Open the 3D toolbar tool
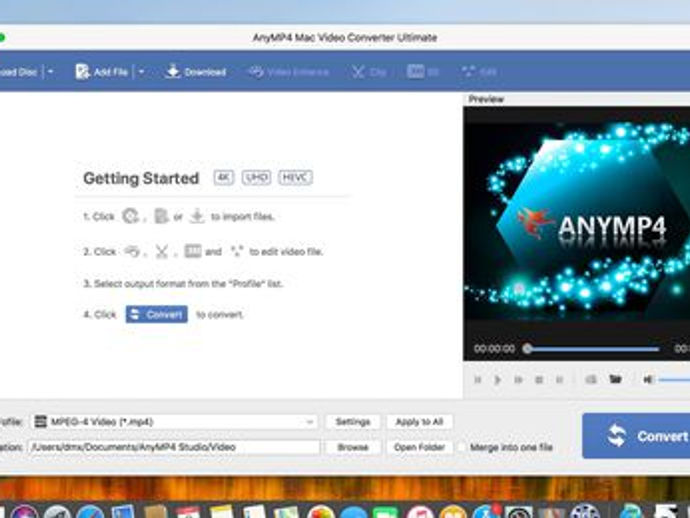The height and width of the screenshot is (518, 690). pos(422,71)
